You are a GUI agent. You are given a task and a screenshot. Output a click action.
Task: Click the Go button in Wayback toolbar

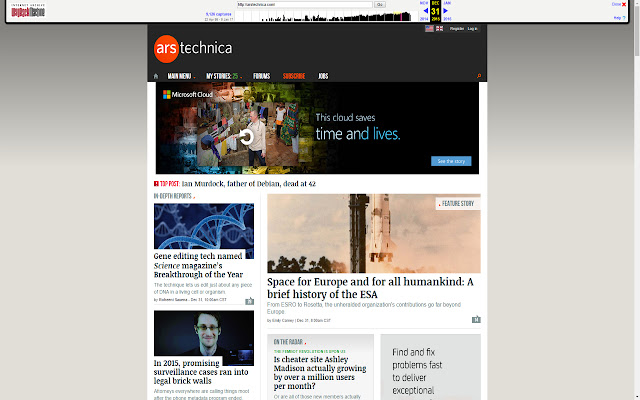(380, 4)
